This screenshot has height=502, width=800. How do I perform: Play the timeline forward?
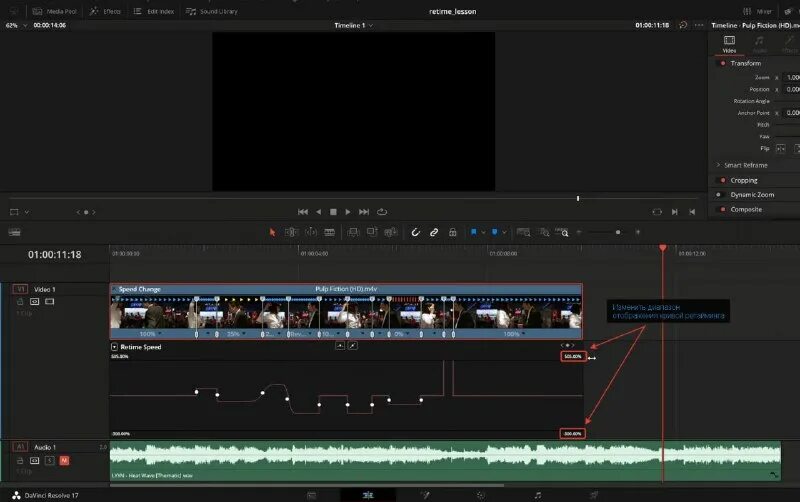pos(348,212)
